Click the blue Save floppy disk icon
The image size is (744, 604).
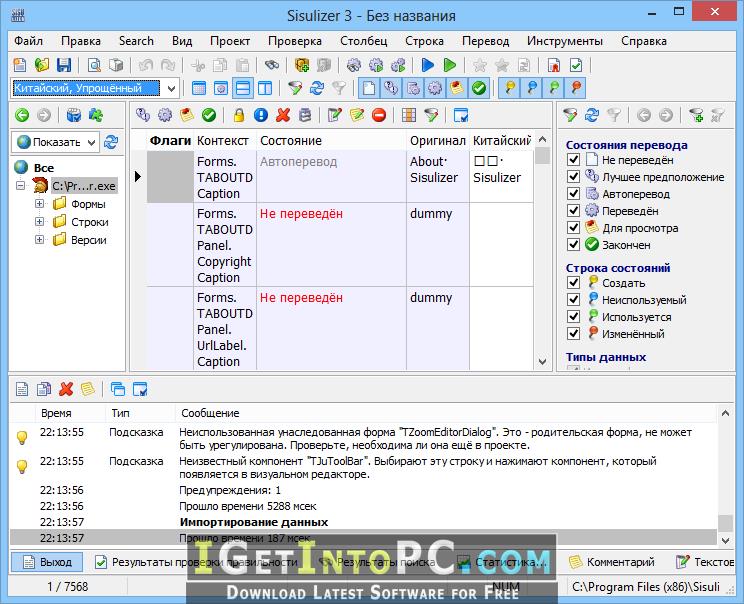64,65
